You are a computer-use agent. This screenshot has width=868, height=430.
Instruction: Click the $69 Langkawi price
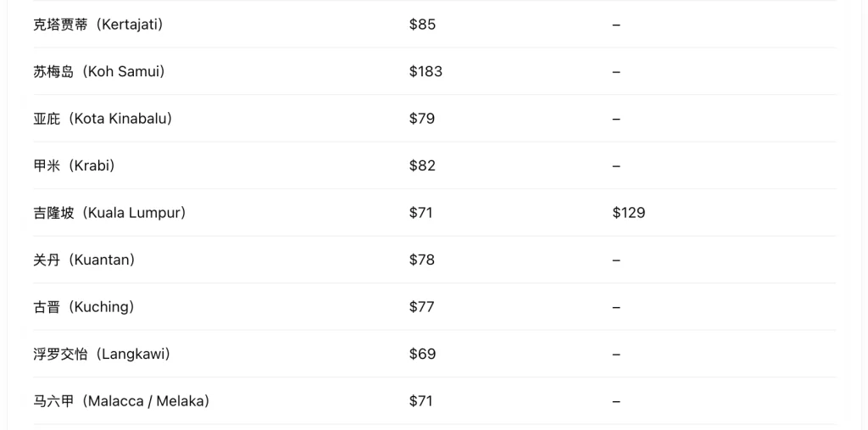pos(422,354)
